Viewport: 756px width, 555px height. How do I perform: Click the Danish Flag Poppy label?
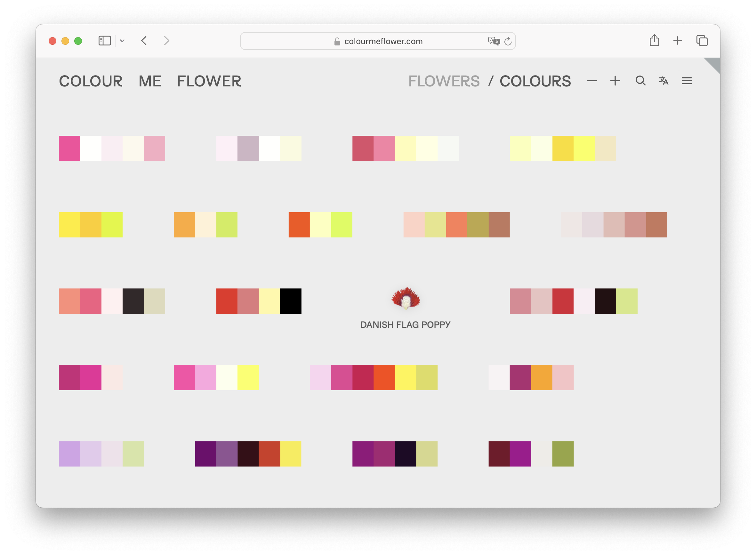(x=405, y=325)
